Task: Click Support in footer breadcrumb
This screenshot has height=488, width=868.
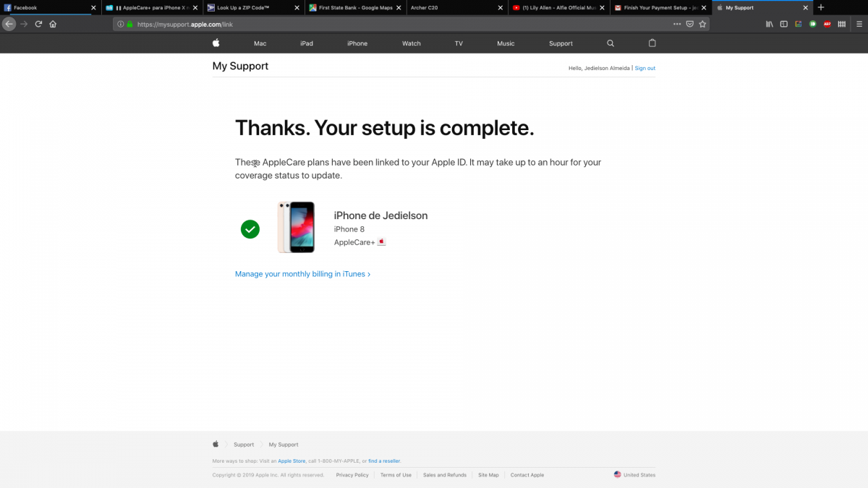Action: 244,445
